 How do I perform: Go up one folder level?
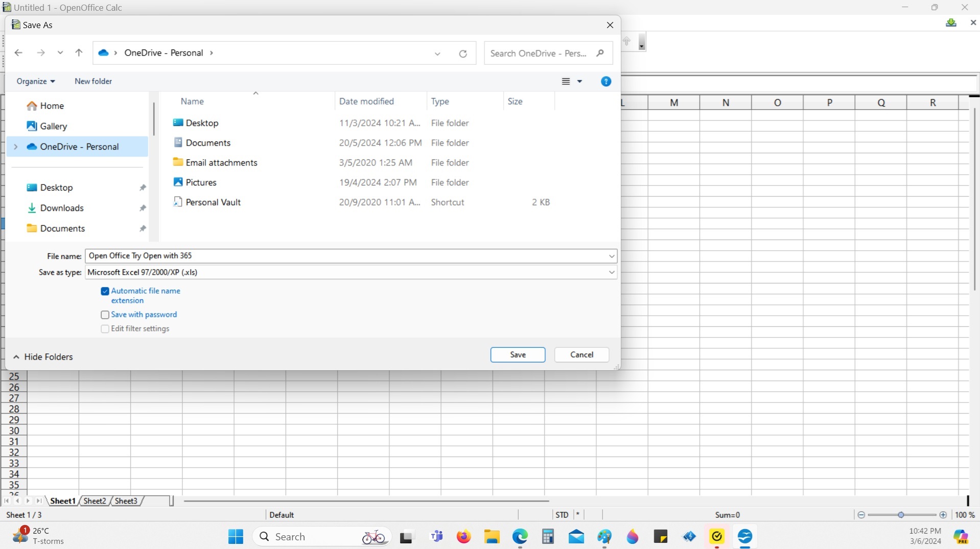(79, 53)
